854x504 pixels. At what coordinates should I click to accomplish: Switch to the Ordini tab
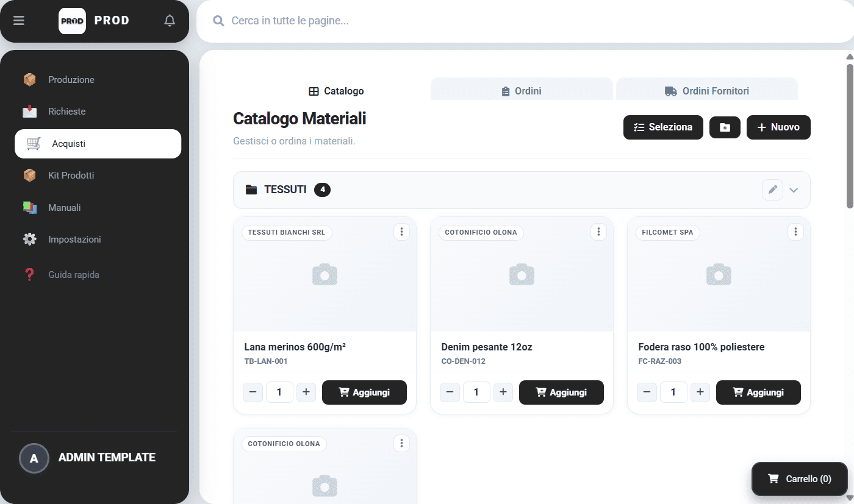coord(522,91)
